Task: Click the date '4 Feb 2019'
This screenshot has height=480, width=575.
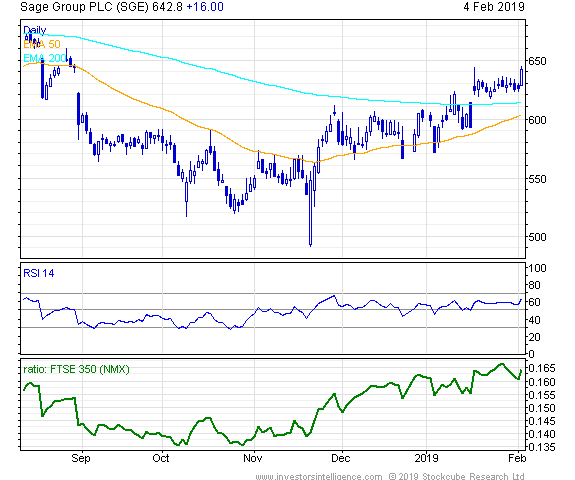Action: (x=494, y=7)
